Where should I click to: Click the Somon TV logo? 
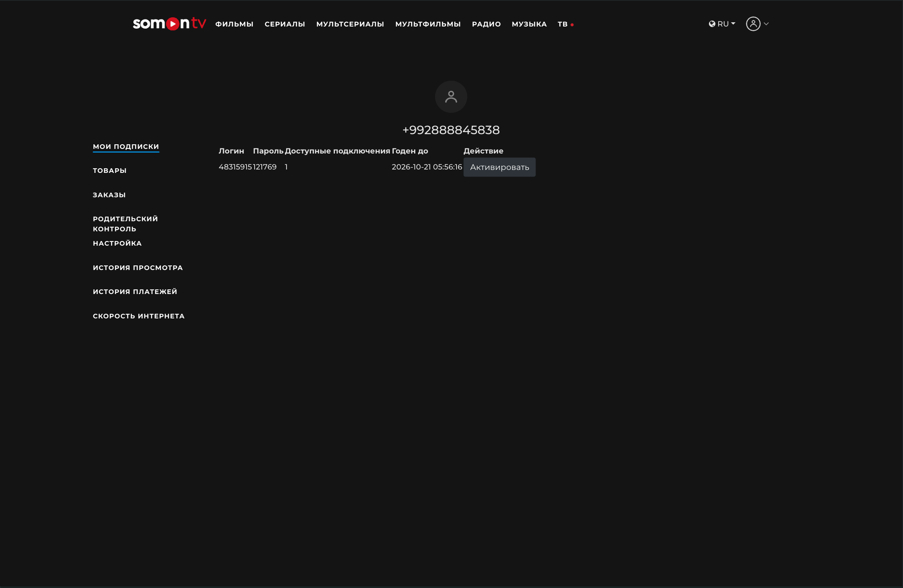pos(169,24)
